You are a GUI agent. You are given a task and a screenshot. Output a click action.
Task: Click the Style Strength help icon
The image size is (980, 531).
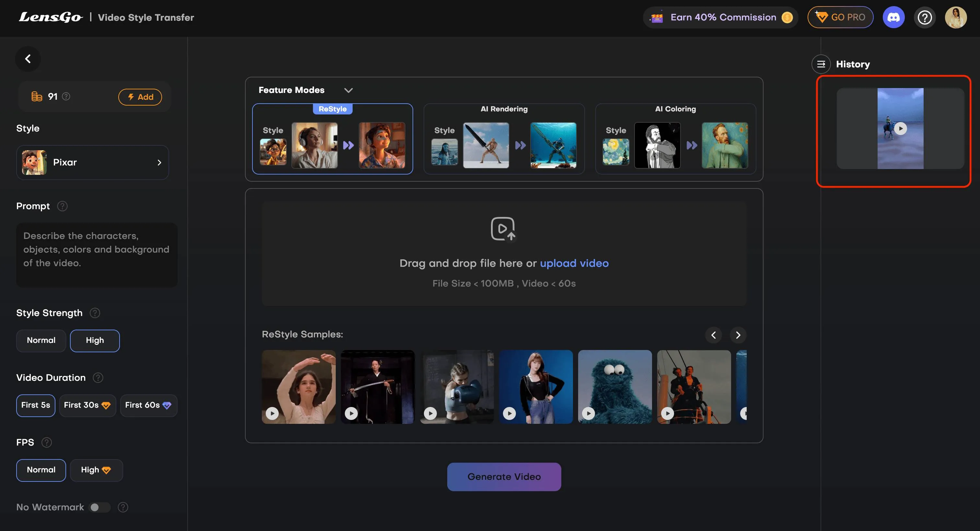point(95,313)
